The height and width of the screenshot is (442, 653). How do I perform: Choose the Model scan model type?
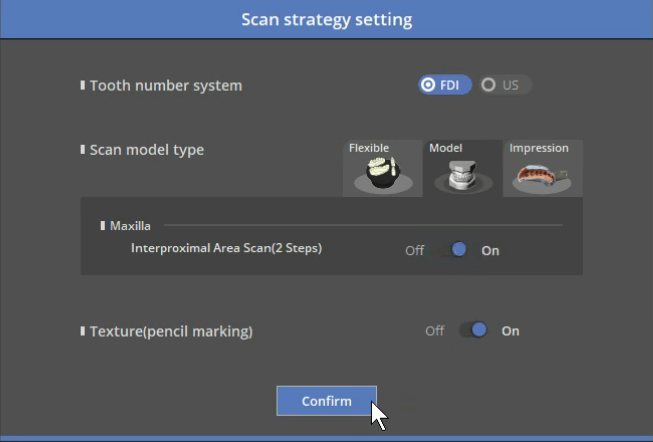463,168
